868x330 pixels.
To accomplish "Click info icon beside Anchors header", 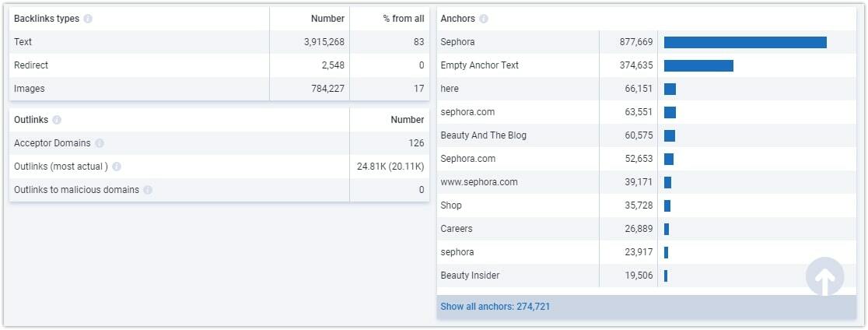I will (484, 19).
